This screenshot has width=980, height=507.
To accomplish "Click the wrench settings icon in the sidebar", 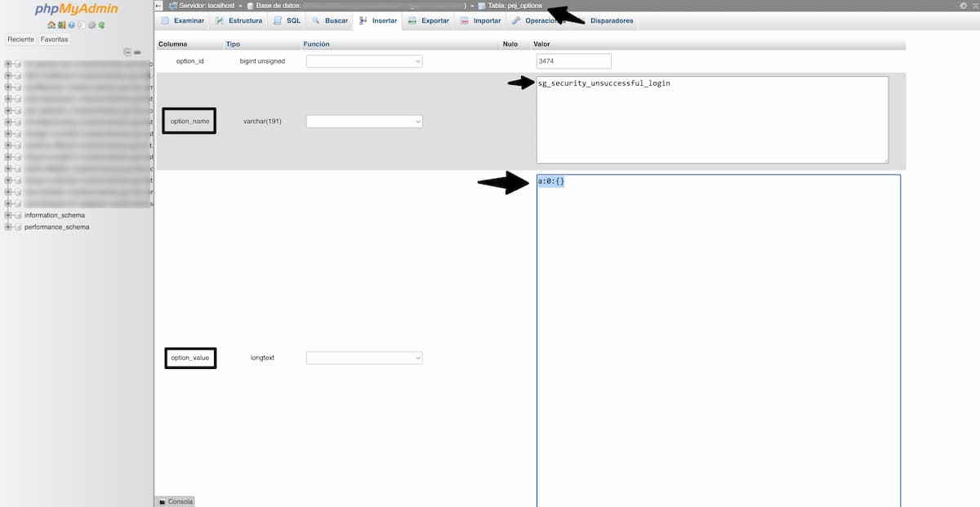I will 92,24.
